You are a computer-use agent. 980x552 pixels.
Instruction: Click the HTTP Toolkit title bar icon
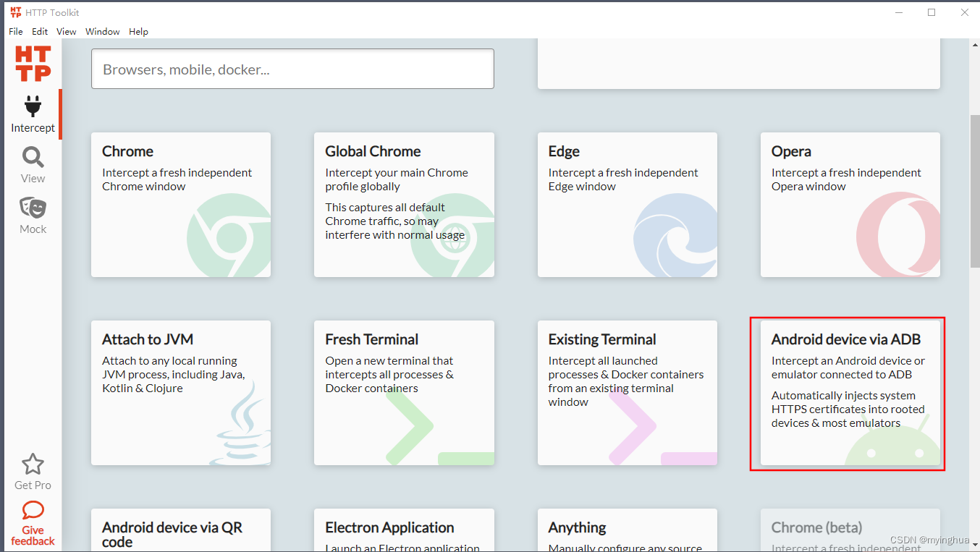click(16, 12)
